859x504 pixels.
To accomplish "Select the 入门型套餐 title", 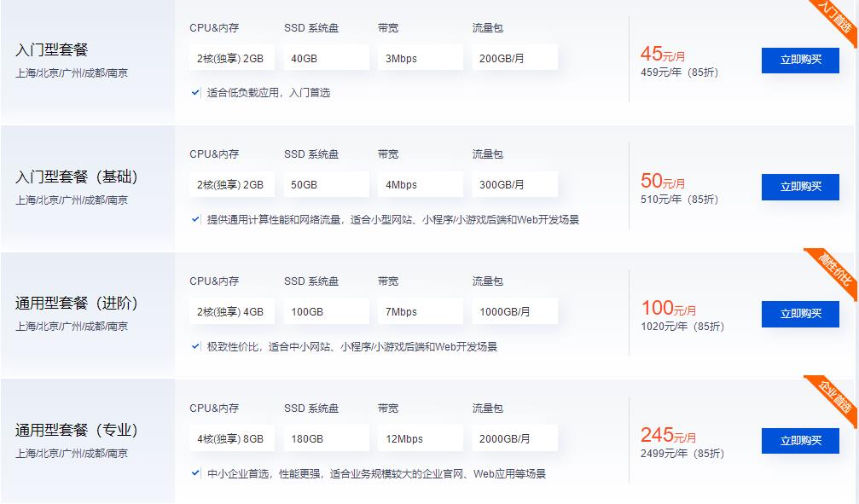I will click(52, 49).
